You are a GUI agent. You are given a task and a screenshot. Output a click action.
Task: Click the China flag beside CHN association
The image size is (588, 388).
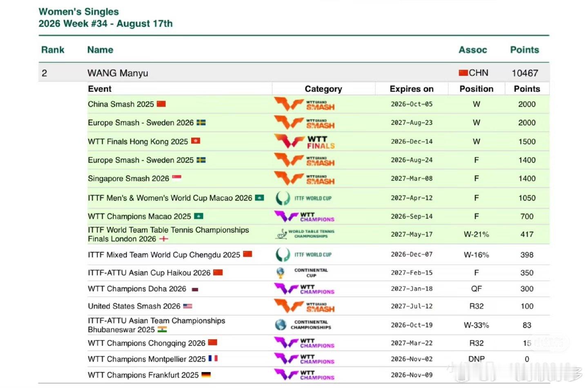point(463,73)
